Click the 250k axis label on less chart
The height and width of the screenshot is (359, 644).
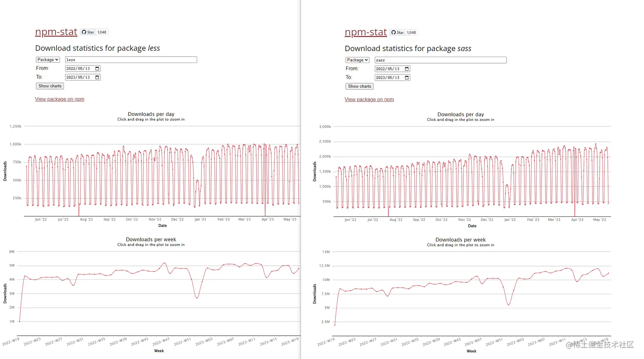(17, 198)
